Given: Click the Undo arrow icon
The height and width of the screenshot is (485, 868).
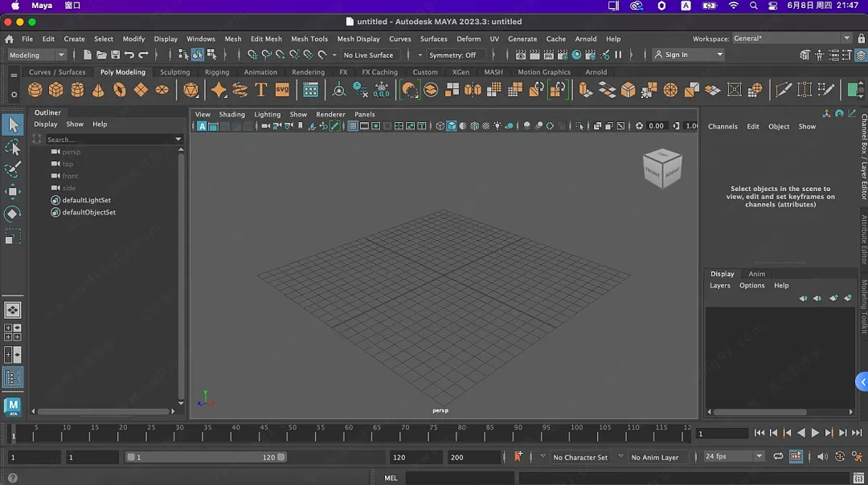Looking at the screenshot, I should tap(129, 55).
